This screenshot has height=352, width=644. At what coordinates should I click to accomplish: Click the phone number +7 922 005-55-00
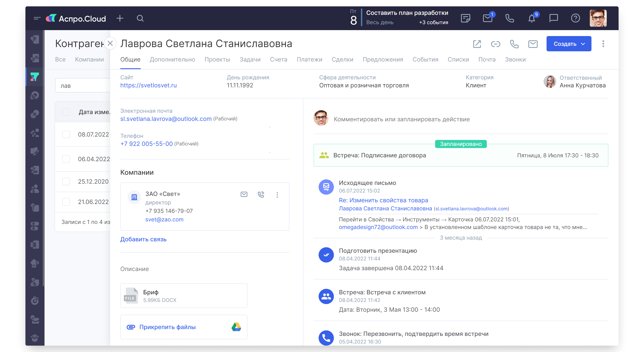click(x=146, y=144)
